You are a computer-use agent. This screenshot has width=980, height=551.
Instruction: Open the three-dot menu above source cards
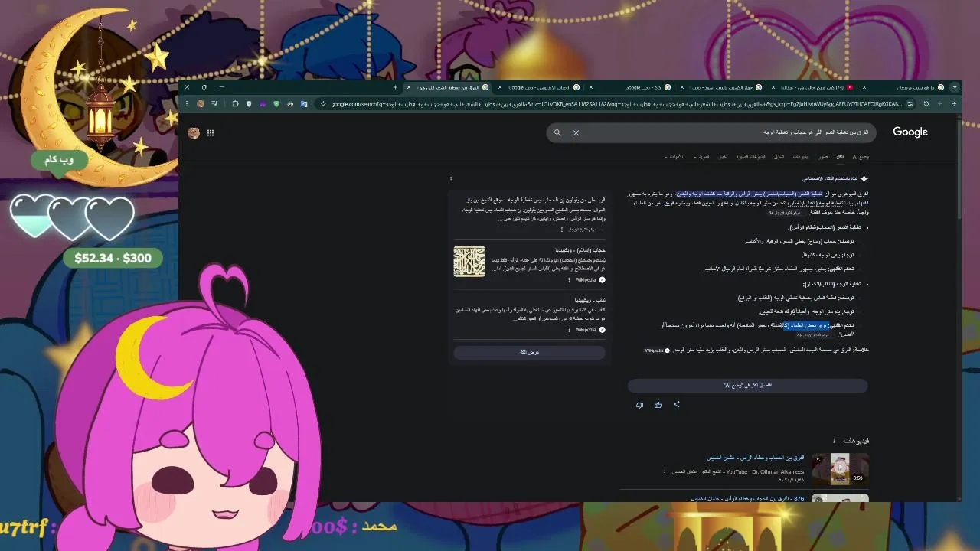click(451, 179)
